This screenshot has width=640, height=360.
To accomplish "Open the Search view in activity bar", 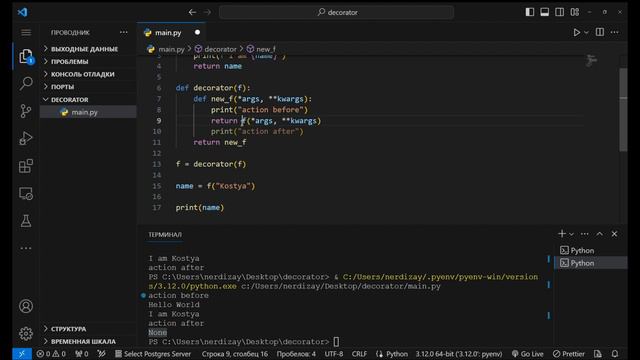I will tap(26, 83).
